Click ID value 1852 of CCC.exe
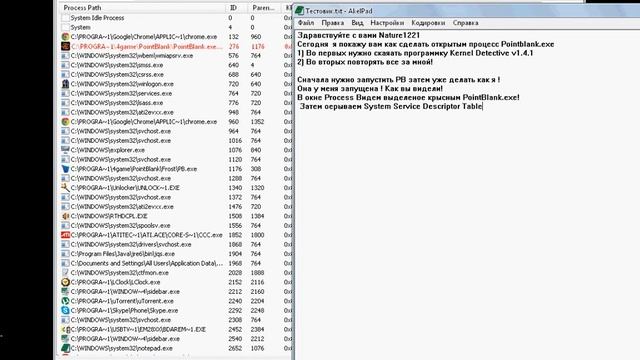 235,235
